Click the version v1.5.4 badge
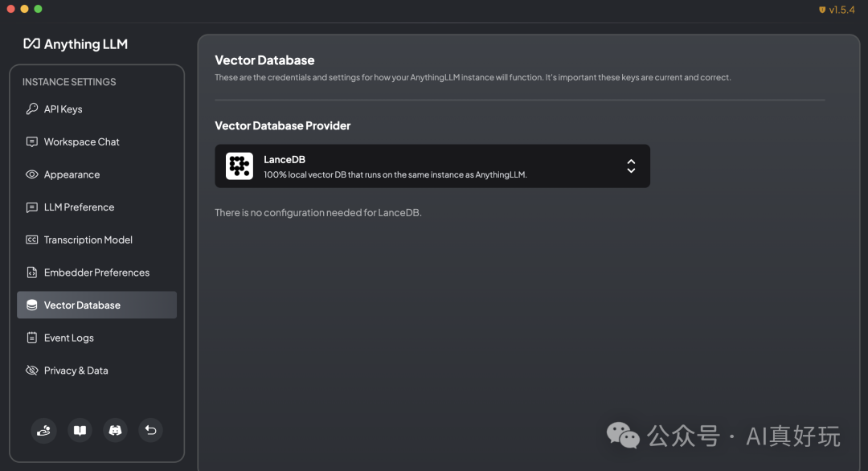This screenshot has height=471, width=868. point(837,10)
